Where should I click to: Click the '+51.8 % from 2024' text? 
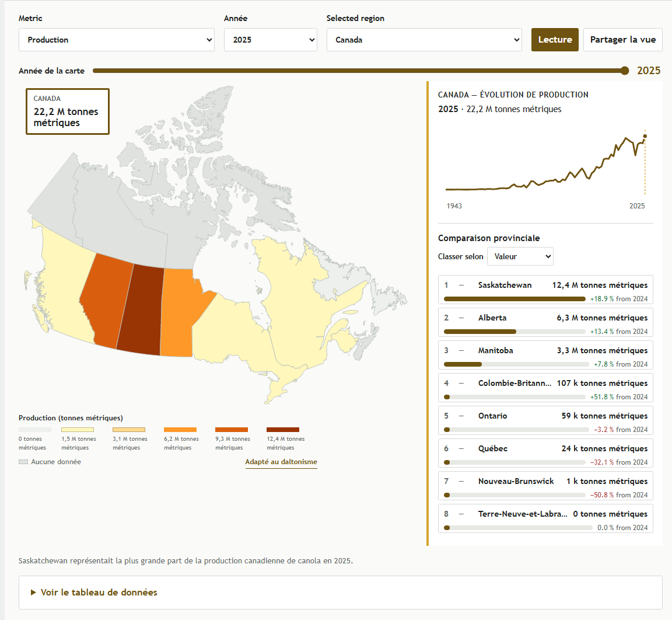619,397
